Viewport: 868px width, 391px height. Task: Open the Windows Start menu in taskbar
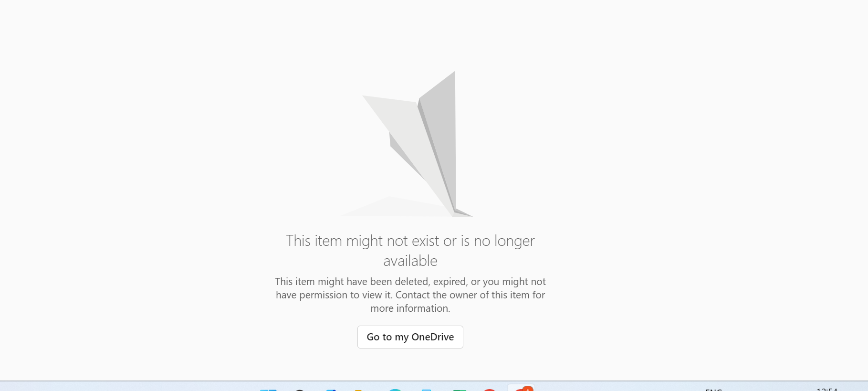click(x=268, y=390)
